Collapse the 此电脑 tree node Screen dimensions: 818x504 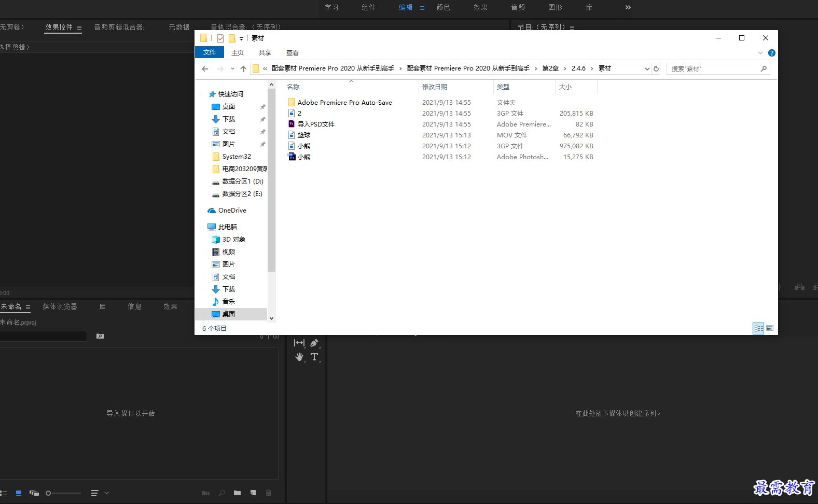[201, 227]
